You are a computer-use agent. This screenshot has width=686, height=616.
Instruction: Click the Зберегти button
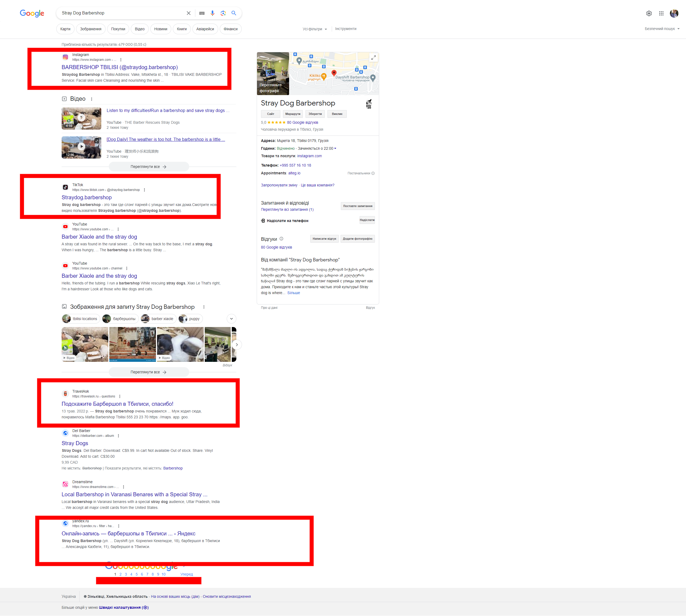pyautogui.click(x=315, y=114)
